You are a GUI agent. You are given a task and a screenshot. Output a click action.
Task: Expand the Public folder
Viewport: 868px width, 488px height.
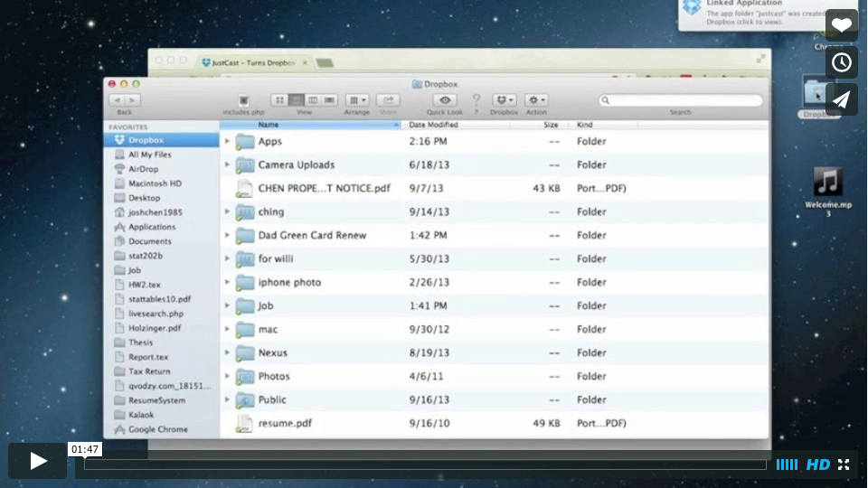click(227, 399)
